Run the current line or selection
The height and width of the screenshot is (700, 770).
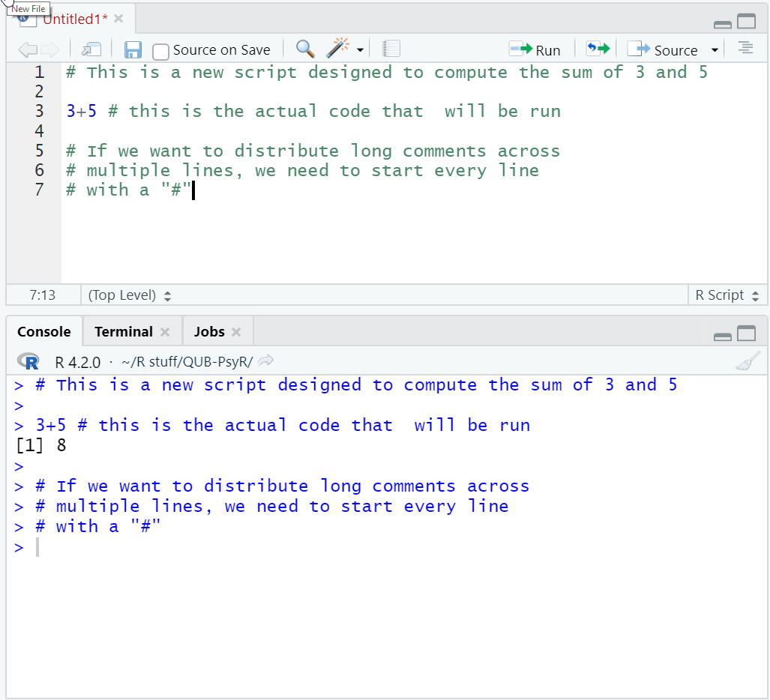535,49
